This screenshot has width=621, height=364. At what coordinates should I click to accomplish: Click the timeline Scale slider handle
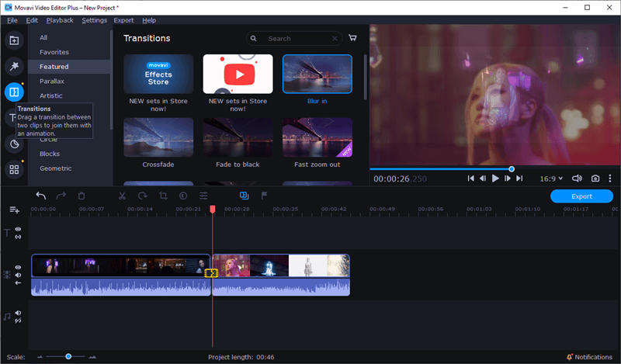click(x=68, y=356)
